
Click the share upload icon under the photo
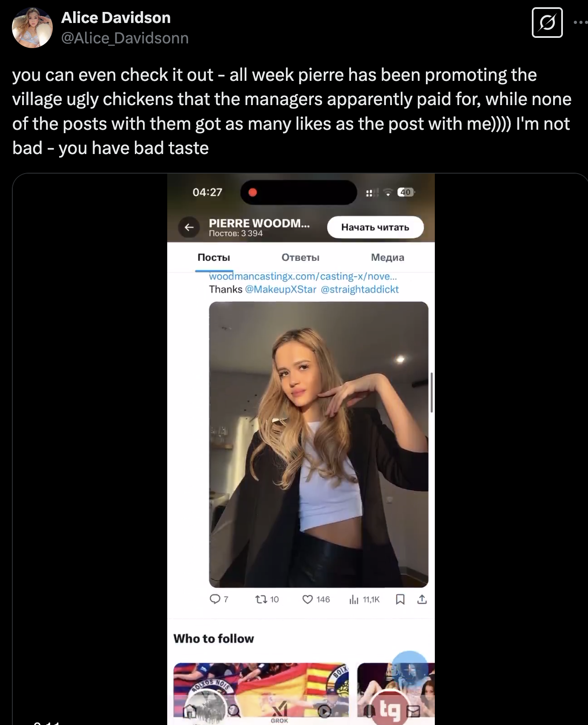(422, 599)
